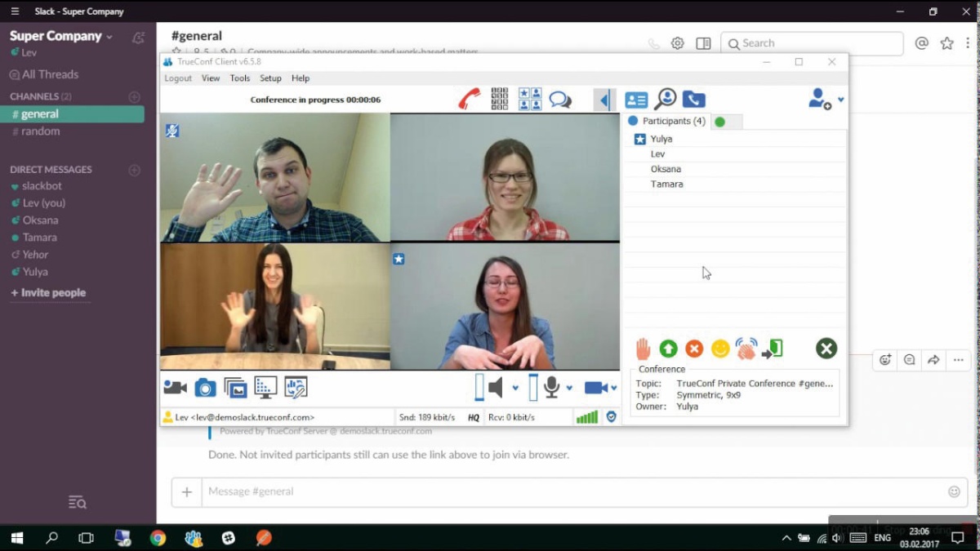The height and width of the screenshot is (551, 980).
Task: Click Invite people in Slack sidebar
Action: (47, 292)
